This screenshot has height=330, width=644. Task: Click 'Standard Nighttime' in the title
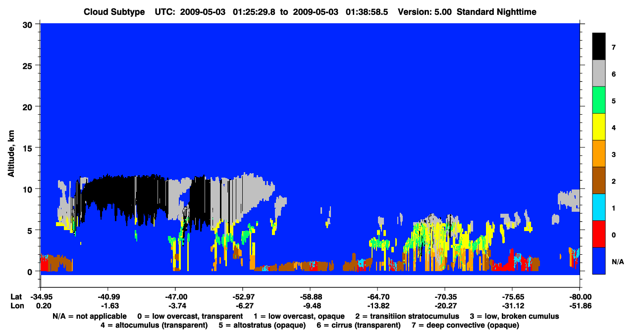497,11
